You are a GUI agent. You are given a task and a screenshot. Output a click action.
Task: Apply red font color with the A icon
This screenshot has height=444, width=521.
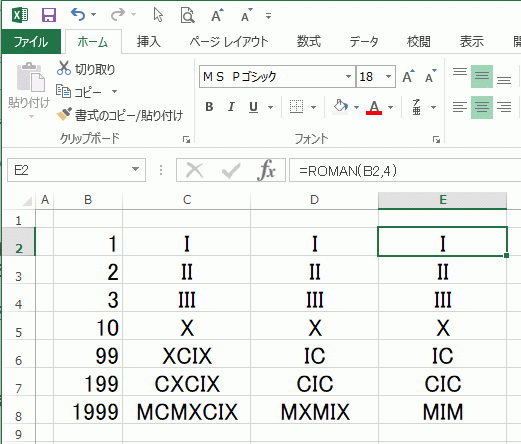[374, 107]
